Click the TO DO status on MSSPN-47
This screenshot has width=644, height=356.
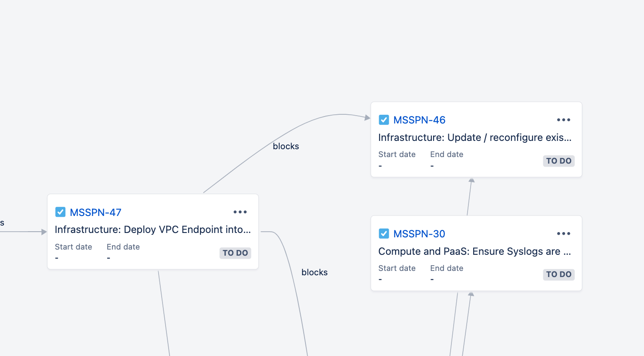[x=235, y=253]
